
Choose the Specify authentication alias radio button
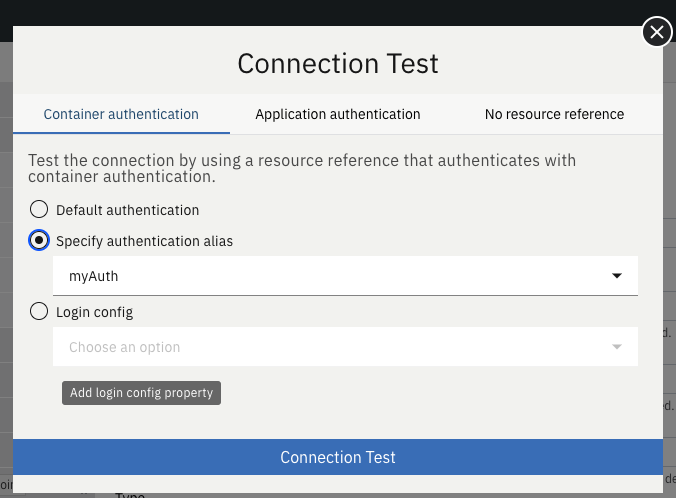point(39,240)
